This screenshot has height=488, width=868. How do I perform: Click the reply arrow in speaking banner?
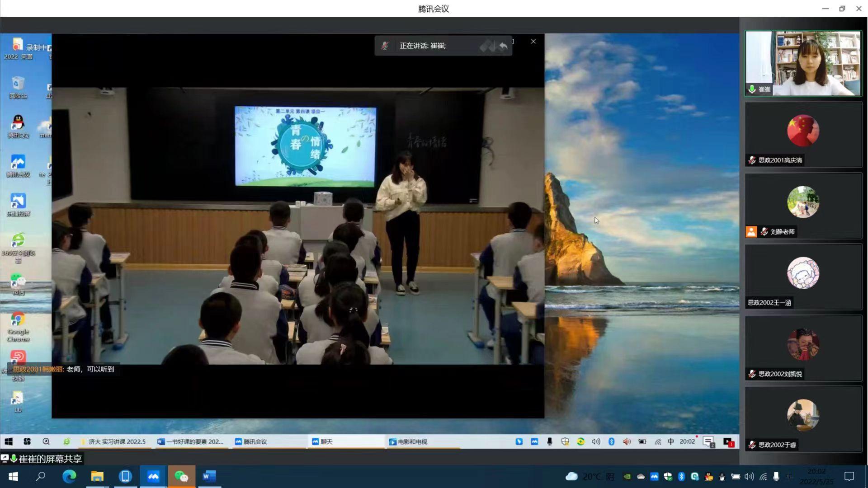(503, 46)
